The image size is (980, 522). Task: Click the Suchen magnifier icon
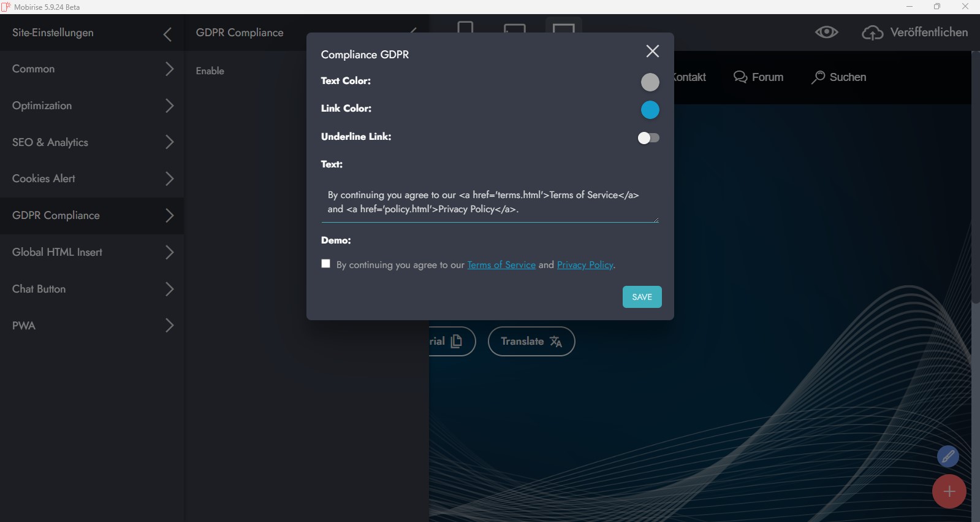point(818,77)
